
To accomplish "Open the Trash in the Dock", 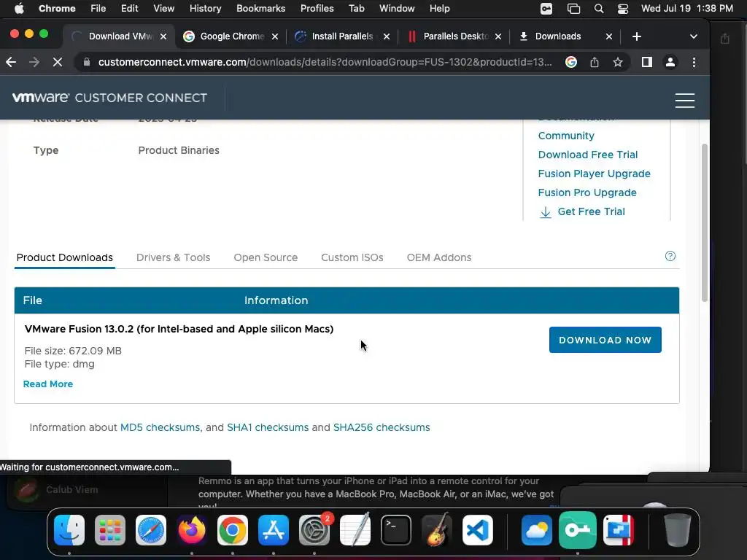I will pos(678,530).
